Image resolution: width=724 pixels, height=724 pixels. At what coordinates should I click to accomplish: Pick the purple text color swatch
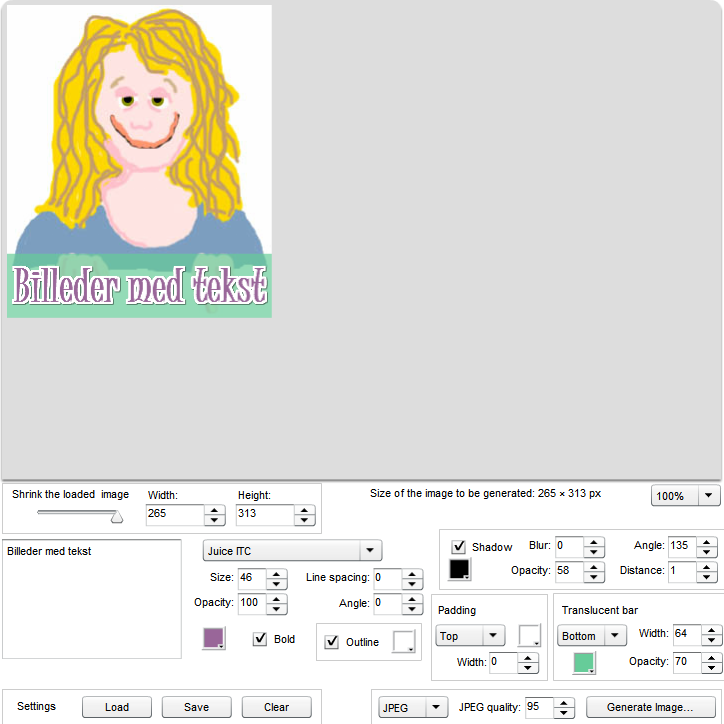coord(214,638)
